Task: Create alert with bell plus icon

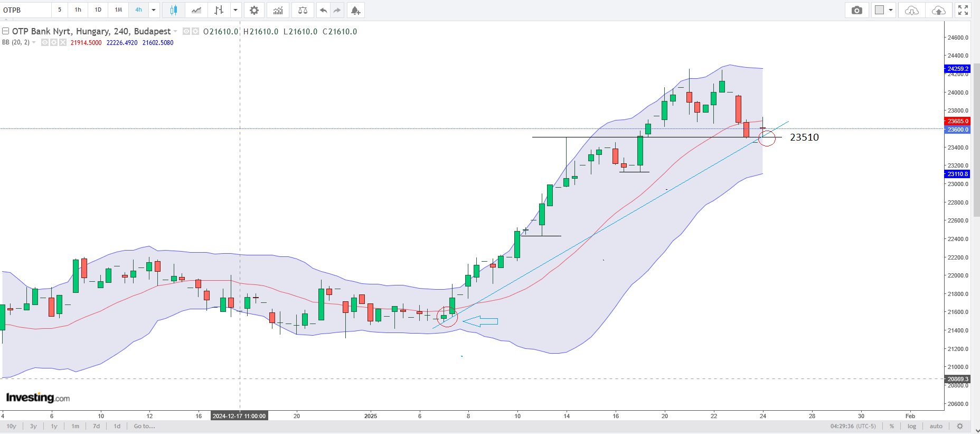Action: [x=355, y=10]
